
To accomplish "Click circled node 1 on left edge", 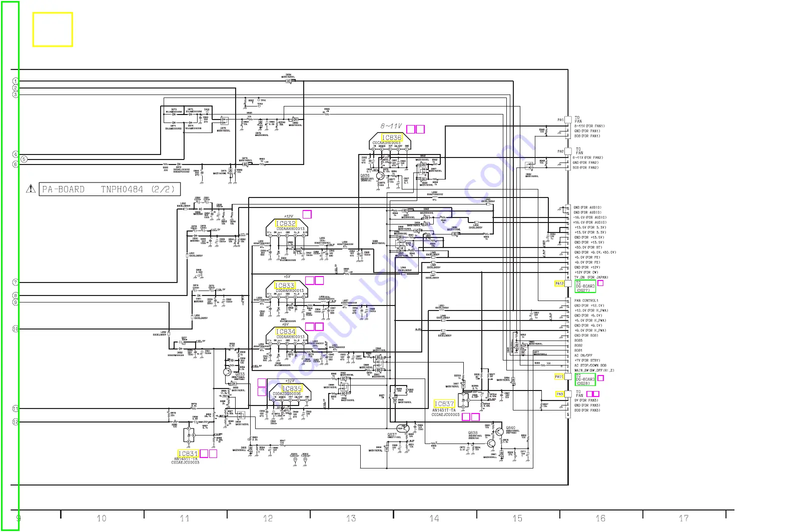I will point(16,81).
